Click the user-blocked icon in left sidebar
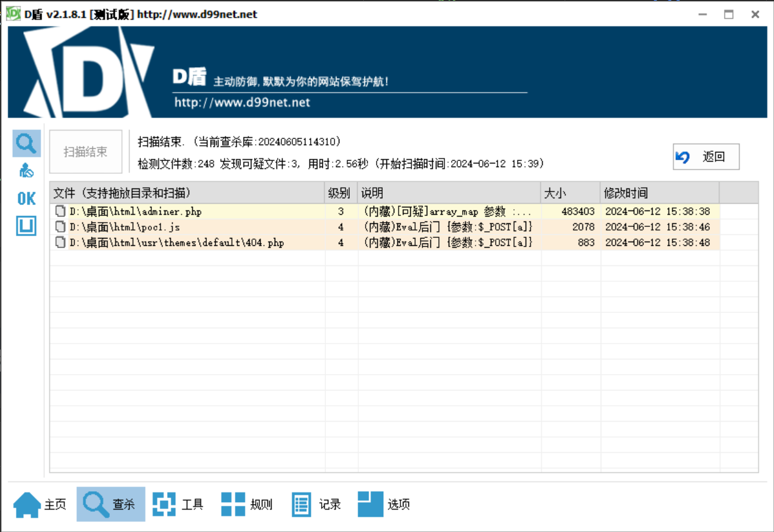The width and height of the screenshot is (774, 532). (26, 171)
